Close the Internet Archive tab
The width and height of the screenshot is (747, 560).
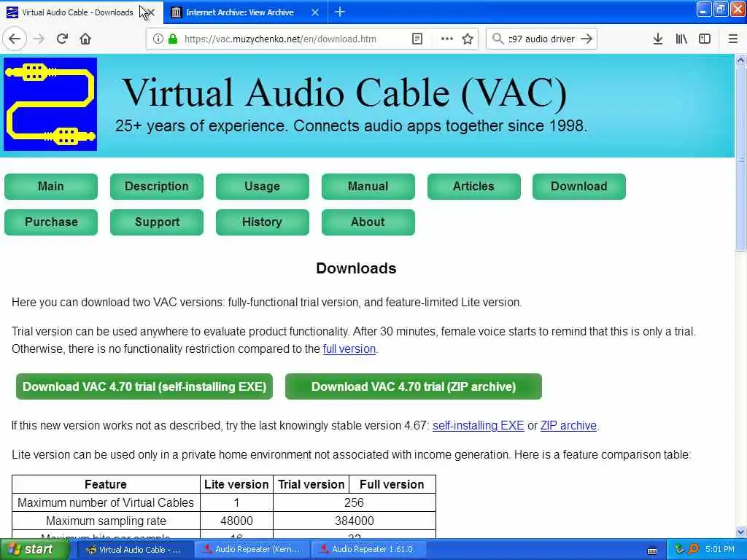(x=315, y=12)
